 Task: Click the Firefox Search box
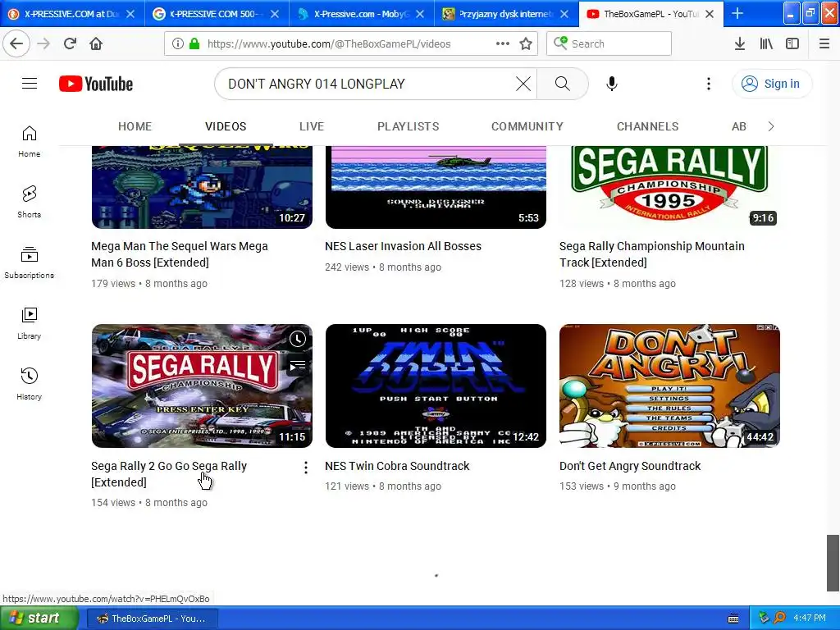pos(609,43)
